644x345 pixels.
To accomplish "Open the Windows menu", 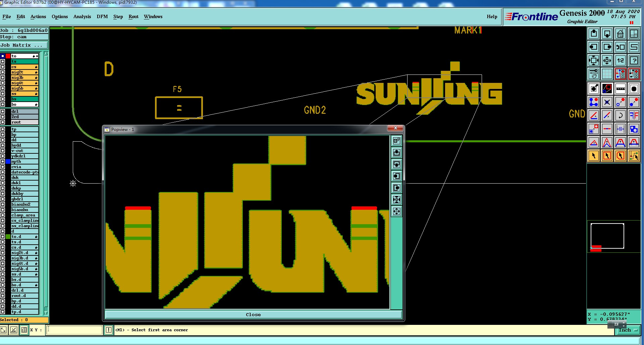I will point(153,16).
